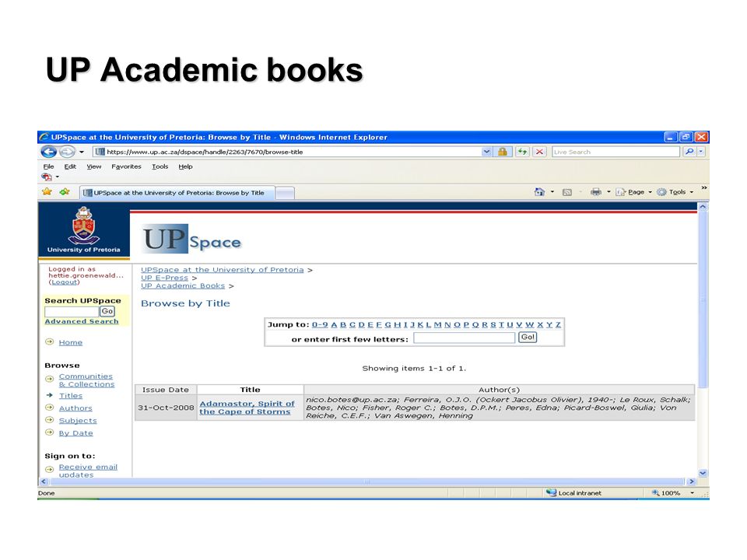This screenshot has width=747, height=560.
Task: Jump to titles starting with letter A
Action: (334, 325)
